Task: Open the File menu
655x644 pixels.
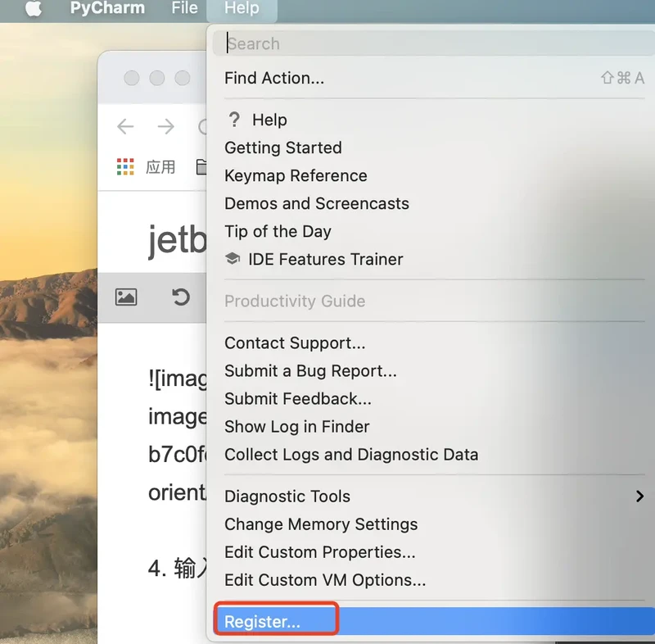Action: coord(184,8)
